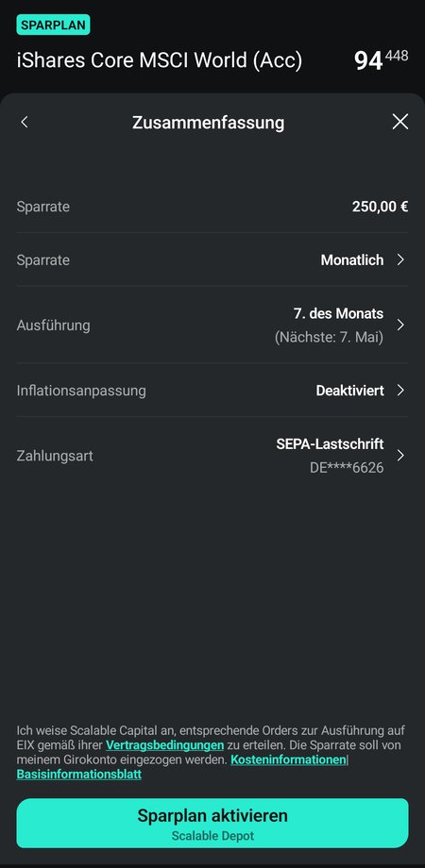The width and height of the screenshot is (425, 868).
Task: Tap the 250,00 € Sparrate amount
Action: (x=380, y=207)
